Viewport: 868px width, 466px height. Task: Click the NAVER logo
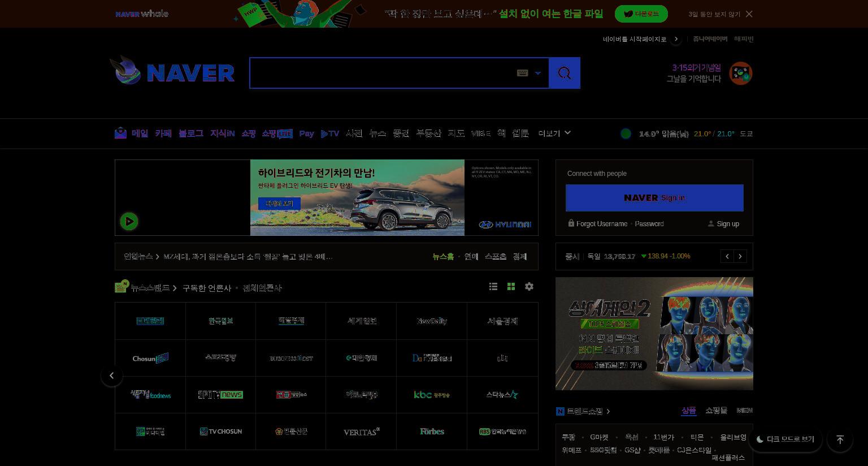click(190, 73)
